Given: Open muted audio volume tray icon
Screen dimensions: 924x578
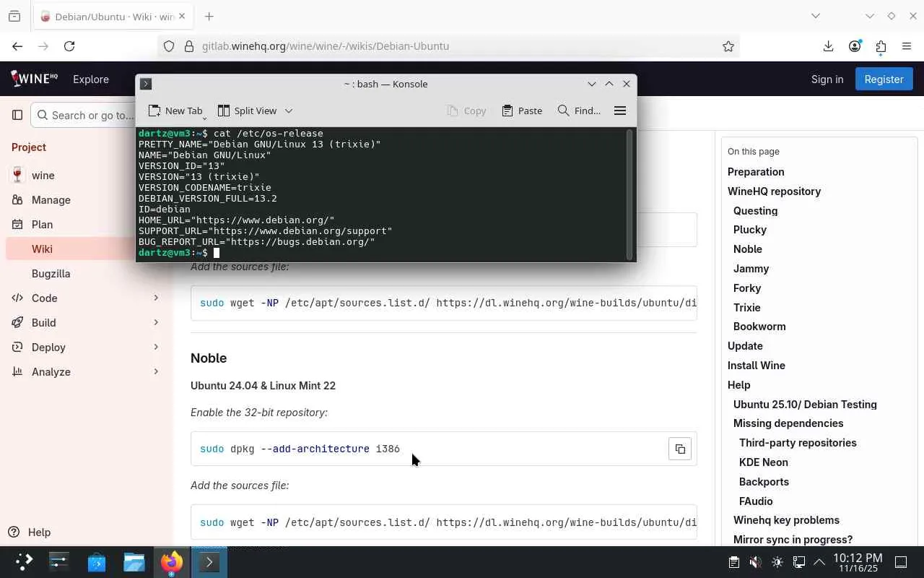Looking at the screenshot, I should coord(755,562).
